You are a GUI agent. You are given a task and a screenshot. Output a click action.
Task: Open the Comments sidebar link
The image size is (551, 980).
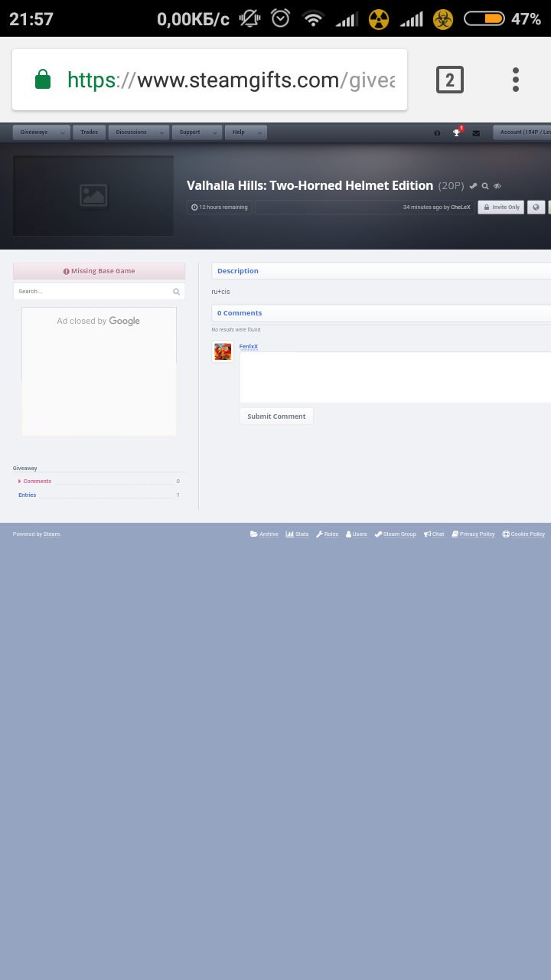[37, 482]
